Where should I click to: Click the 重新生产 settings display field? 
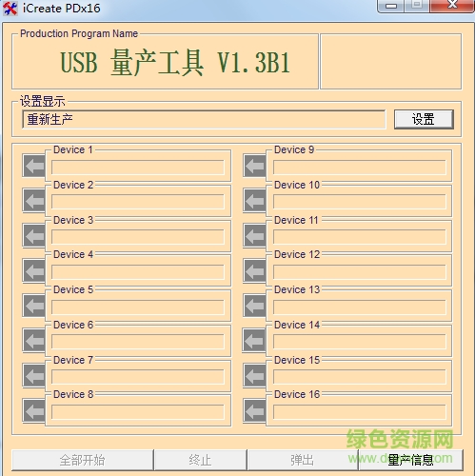tap(204, 120)
